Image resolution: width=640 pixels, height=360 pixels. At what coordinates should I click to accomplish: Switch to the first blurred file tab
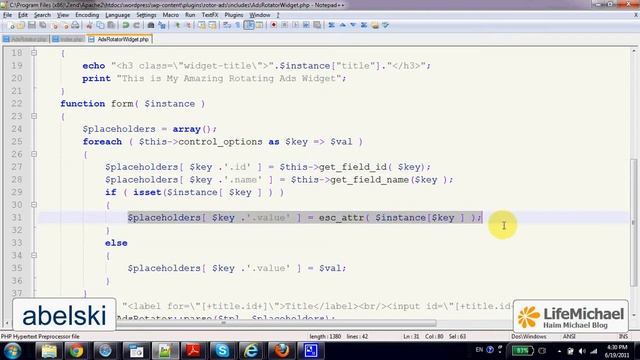pyautogui.click(x=25, y=40)
